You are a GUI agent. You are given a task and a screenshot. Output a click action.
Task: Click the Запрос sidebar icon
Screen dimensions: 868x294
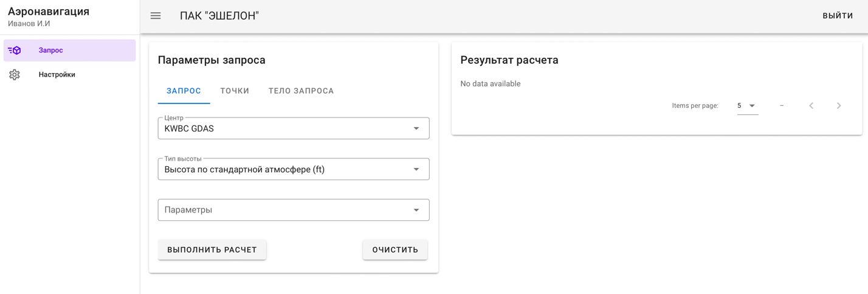15,51
